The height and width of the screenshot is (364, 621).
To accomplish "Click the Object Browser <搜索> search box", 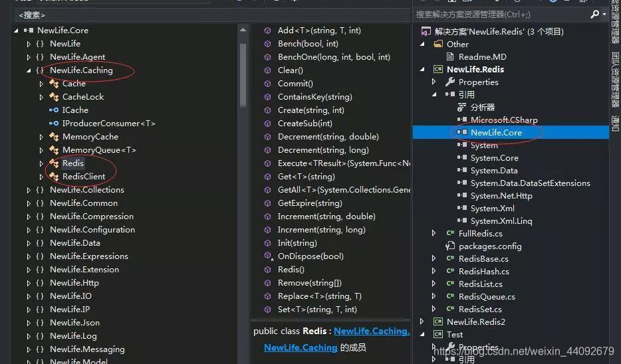I will coord(212,15).
